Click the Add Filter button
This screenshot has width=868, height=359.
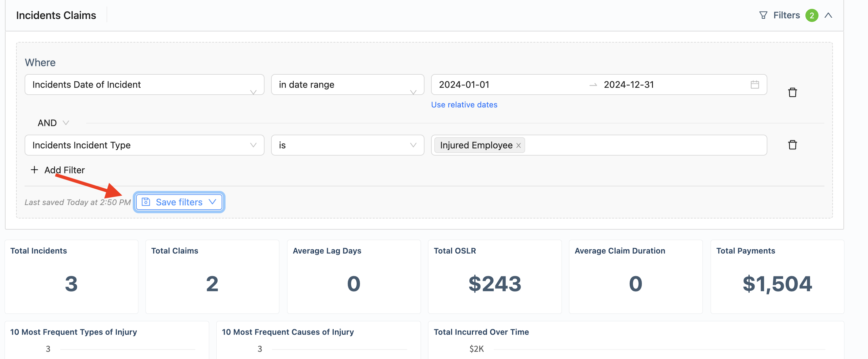point(58,170)
